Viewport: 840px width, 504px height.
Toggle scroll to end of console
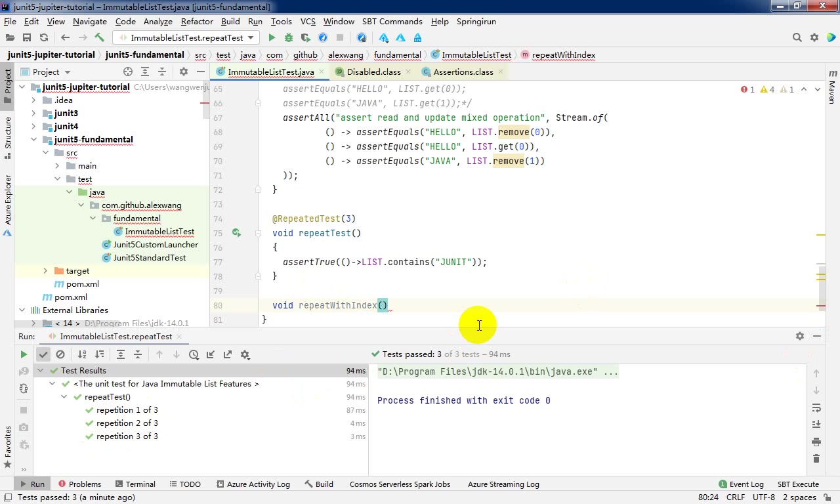click(816, 425)
